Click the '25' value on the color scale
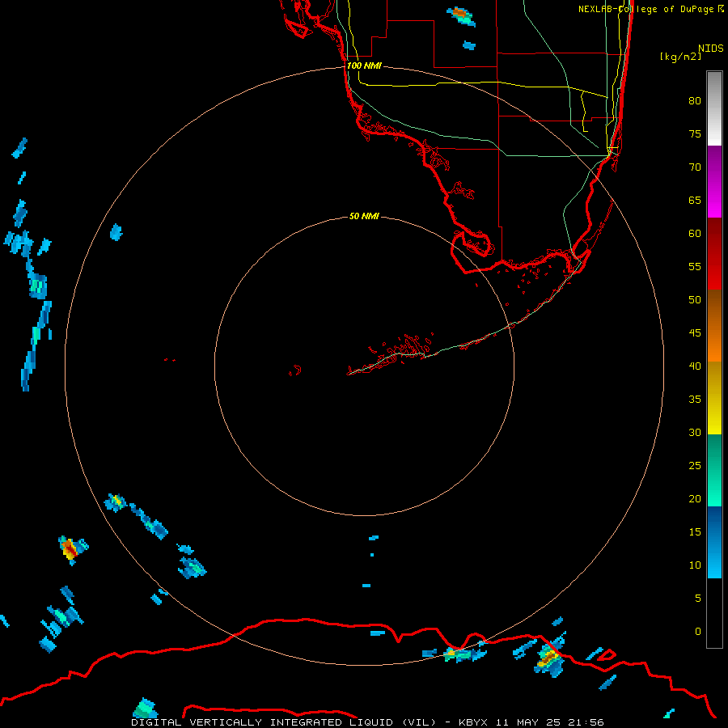This screenshot has width=728, height=728. click(x=695, y=466)
